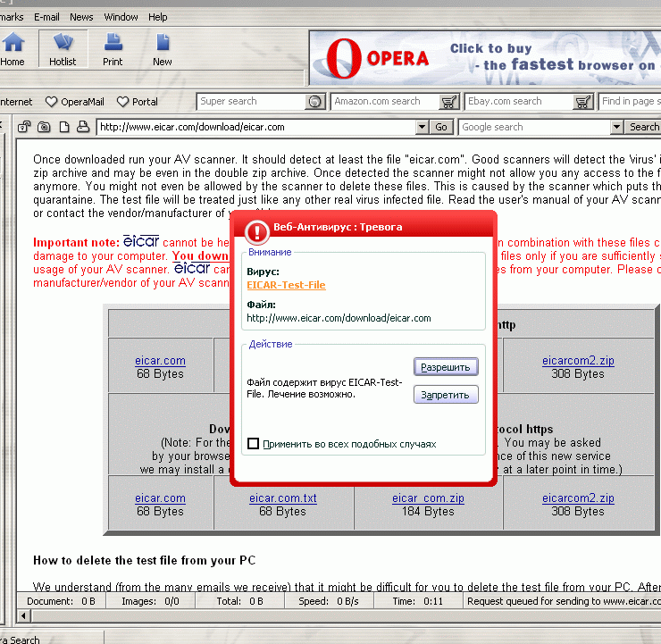
Task: Click the Super search input field
Action: (x=251, y=102)
